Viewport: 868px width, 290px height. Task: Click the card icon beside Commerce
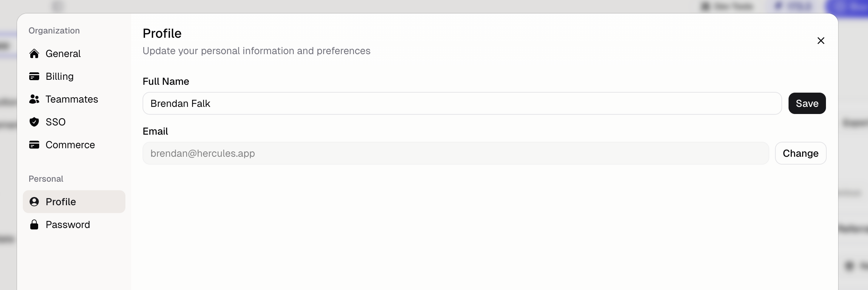click(34, 145)
